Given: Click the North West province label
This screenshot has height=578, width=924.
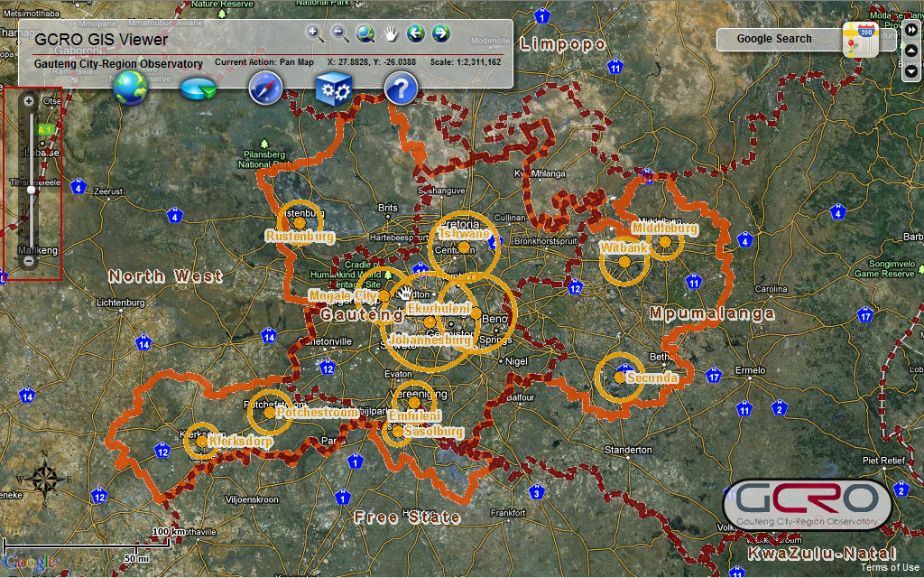Looking at the screenshot, I should click(x=166, y=276).
